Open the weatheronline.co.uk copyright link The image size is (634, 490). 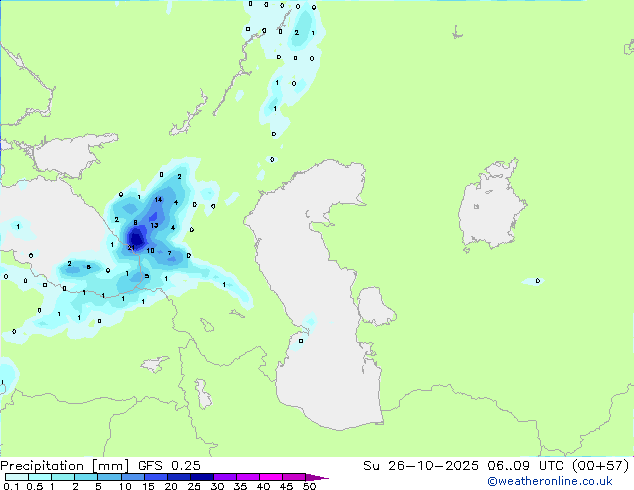550,481
